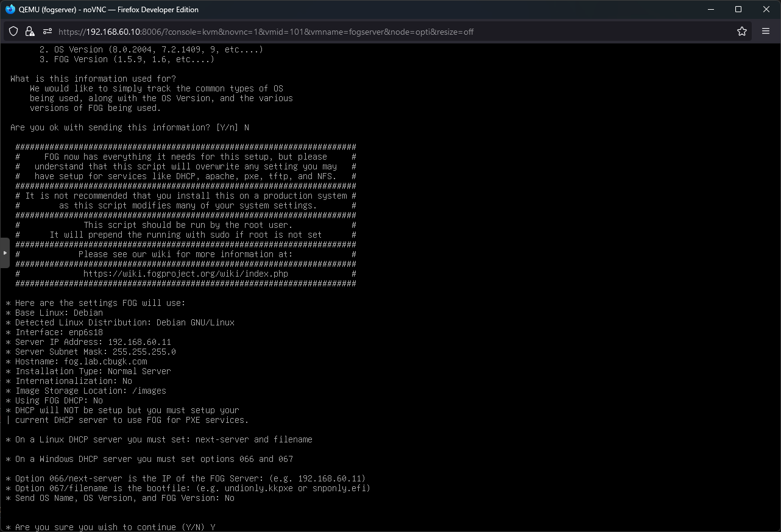The height and width of the screenshot is (532, 781).
Task: Click the 'Are you sure you wish to continue' prompt line
Action: click(110, 527)
